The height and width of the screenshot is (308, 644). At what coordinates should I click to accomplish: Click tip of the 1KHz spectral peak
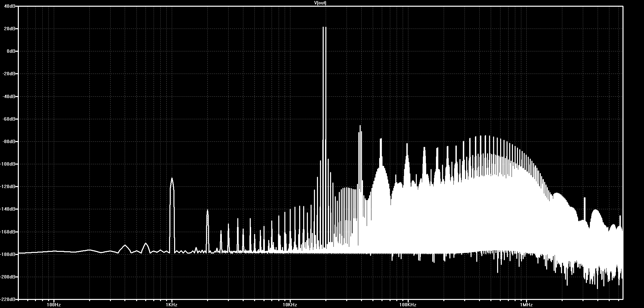pos(172,178)
